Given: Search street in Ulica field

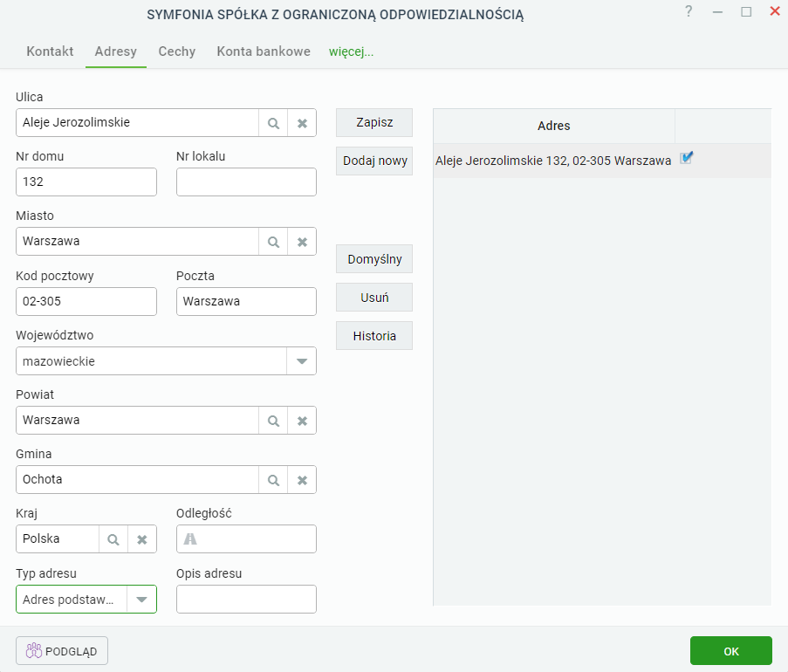Looking at the screenshot, I should 273,123.
